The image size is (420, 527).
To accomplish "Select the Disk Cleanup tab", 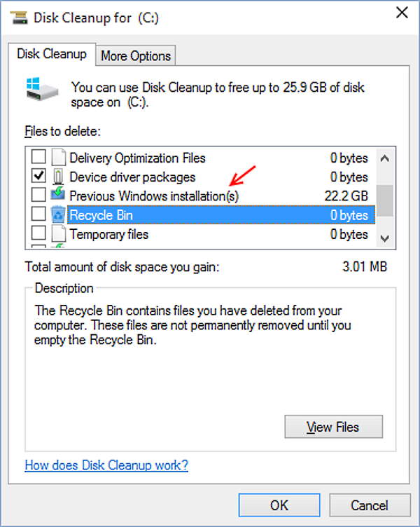I will pyautogui.click(x=52, y=54).
